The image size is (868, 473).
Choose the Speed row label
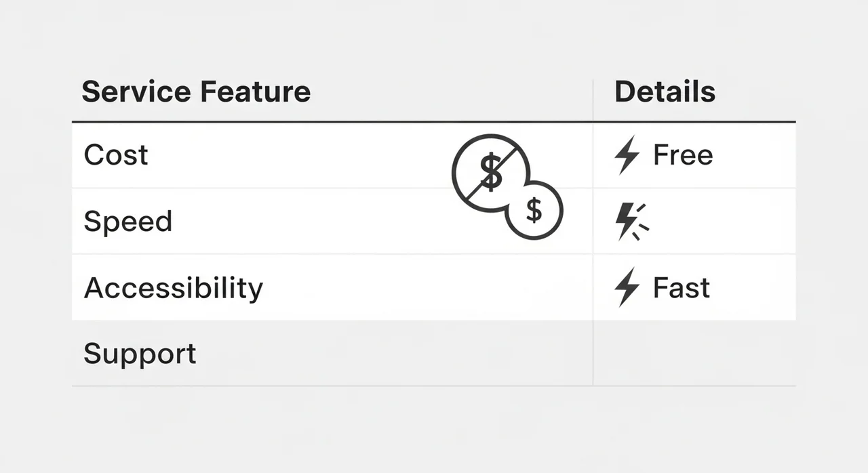[x=128, y=222]
